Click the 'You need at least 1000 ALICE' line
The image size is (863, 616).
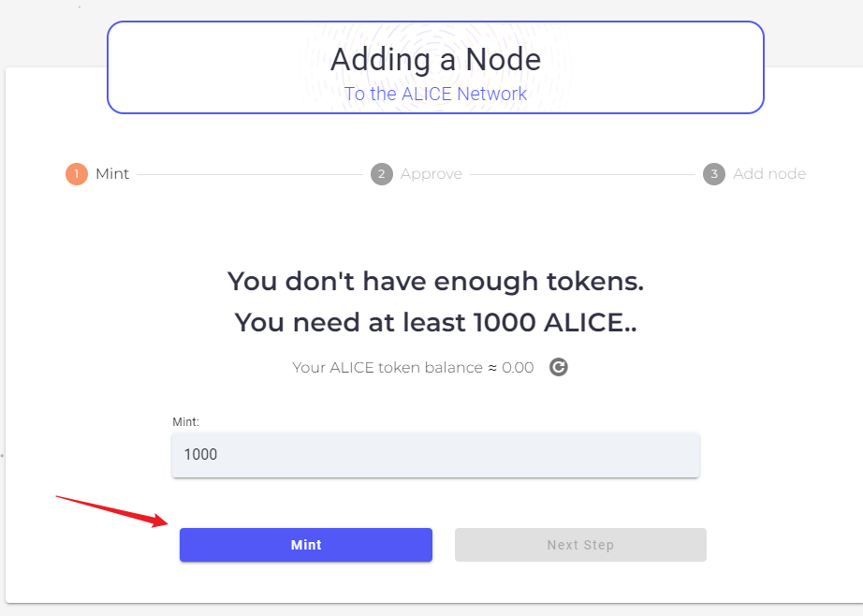435,323
